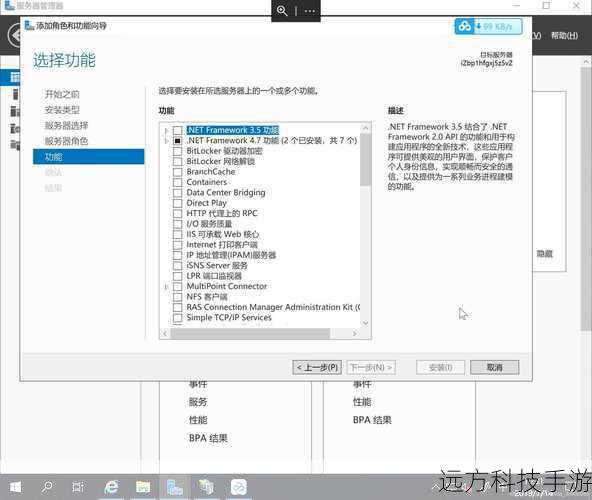Go to 开始之前 wizard step
The width and height of the screenshot is (592, 500).
point(62,94)
